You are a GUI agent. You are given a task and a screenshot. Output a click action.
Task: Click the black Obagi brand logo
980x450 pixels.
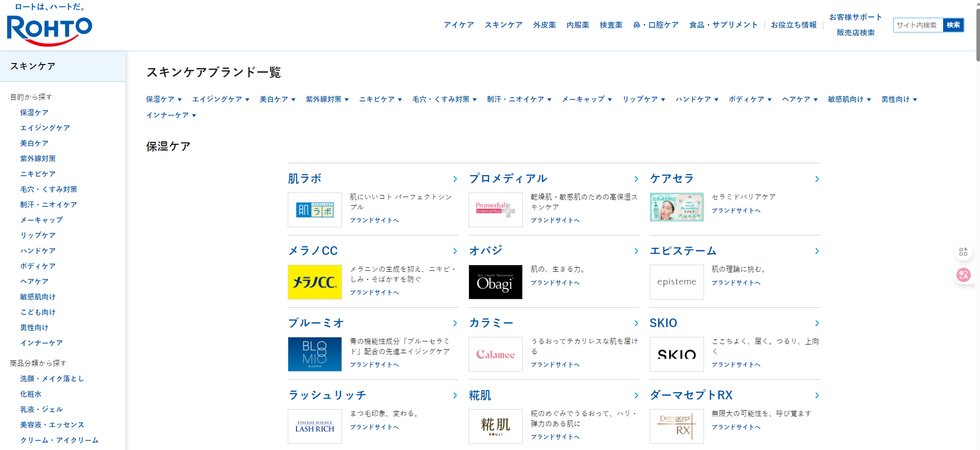[495, 282]
